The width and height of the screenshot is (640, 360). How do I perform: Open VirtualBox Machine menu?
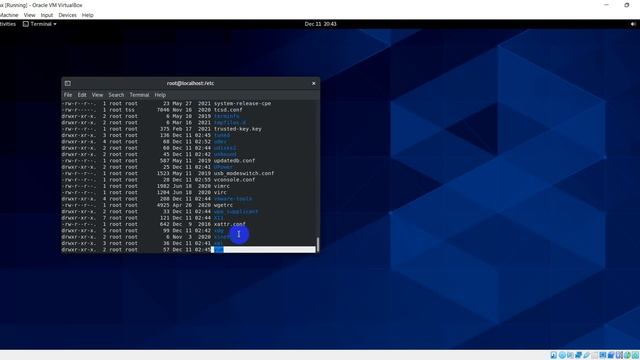click(x=8, y=15)
